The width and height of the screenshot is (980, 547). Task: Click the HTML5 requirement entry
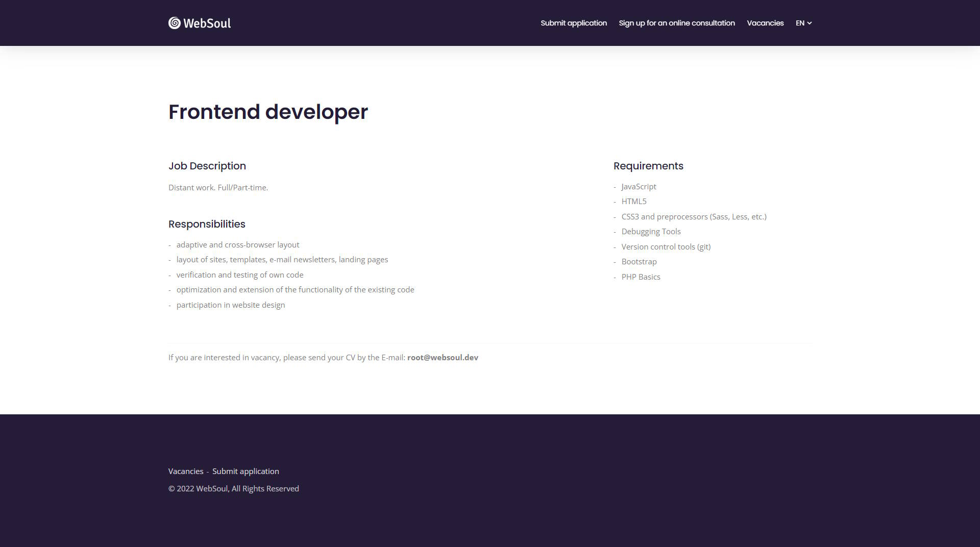tap(634, 201)
